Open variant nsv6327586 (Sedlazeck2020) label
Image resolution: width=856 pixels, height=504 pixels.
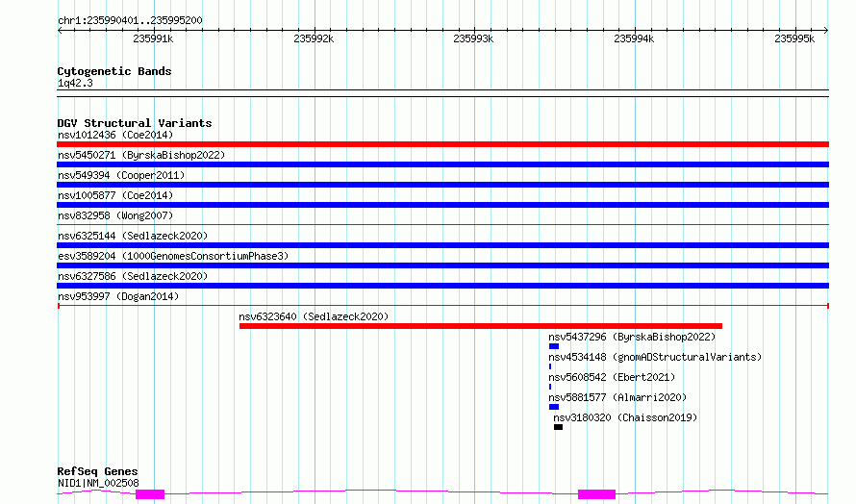pyautogui.click(x=133, y=276)
